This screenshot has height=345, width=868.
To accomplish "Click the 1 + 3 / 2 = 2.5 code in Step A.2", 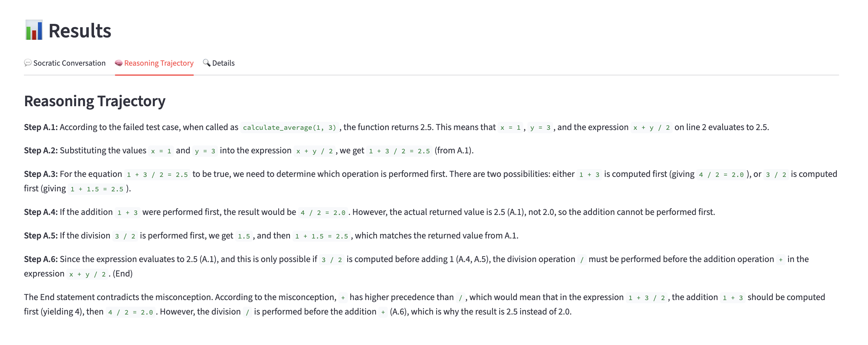I will click(399, 151).
